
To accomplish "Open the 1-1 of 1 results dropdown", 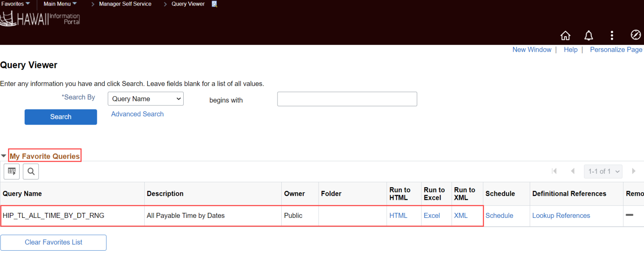I will pyautogui.click(x=603, y=171).
